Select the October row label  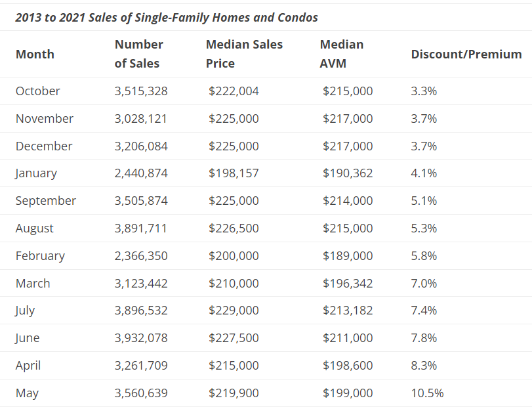(x=37, y=91)
